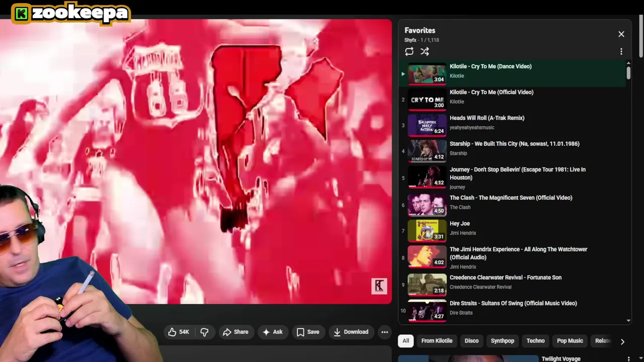The width and height of the screenshot is (644, 362).
Task: Select the Disco filter chip
Action: tap(471, 341)
